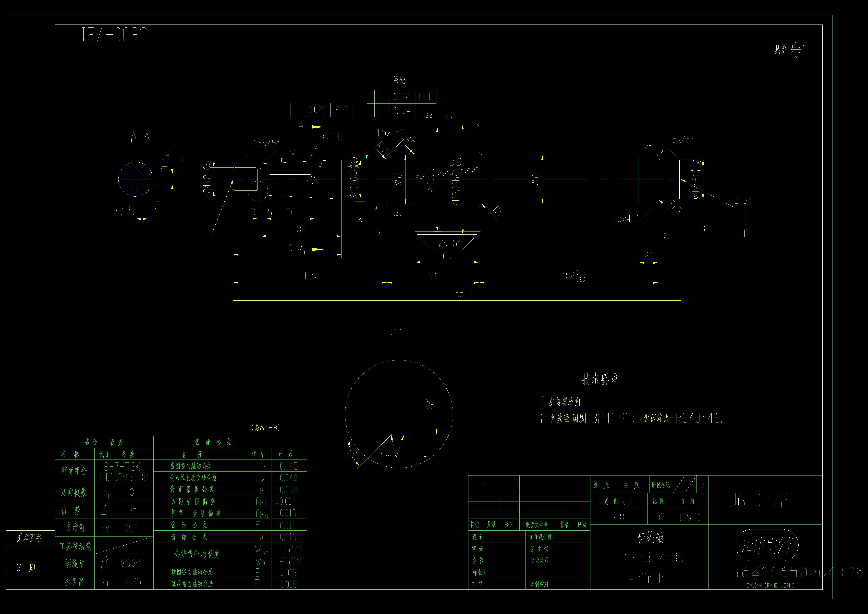The image size is (868, 614).
Task: Click the 0.011 tolerance value
Action: (x=287, y=525)
